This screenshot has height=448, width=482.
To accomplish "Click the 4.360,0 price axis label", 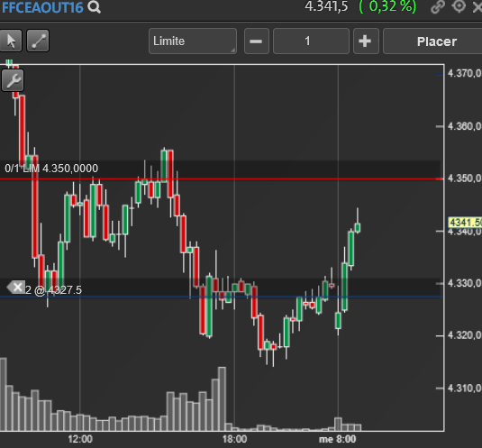I will point(465,126).
